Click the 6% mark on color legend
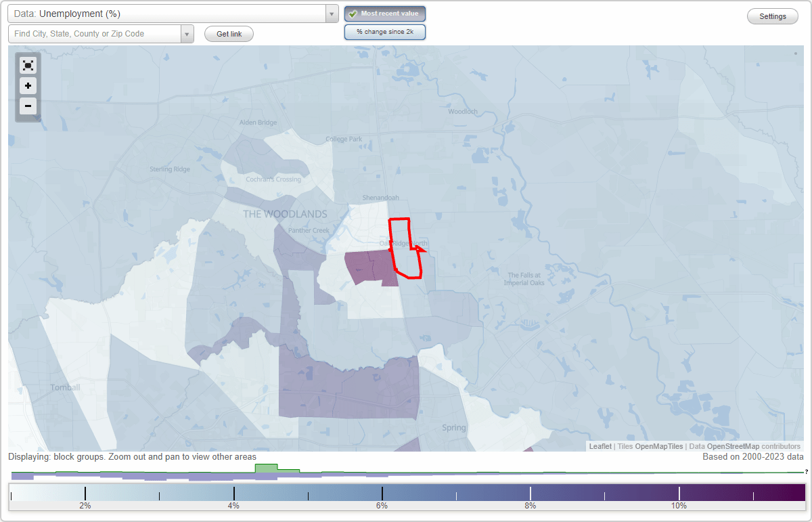 [x=382, y=506]
